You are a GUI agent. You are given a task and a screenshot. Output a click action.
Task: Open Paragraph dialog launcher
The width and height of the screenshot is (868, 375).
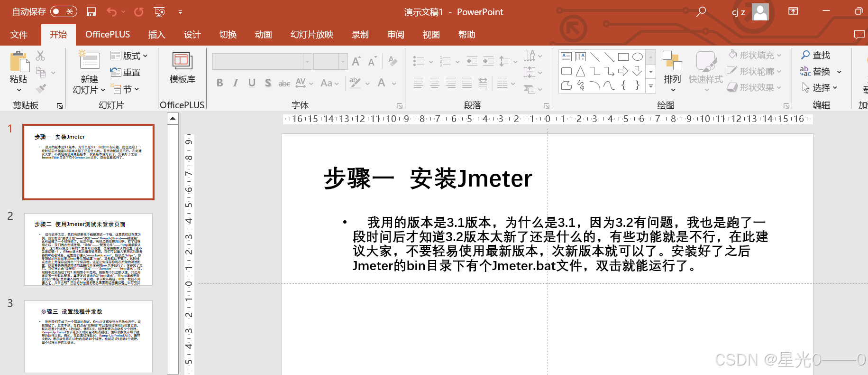coord(547,106)
